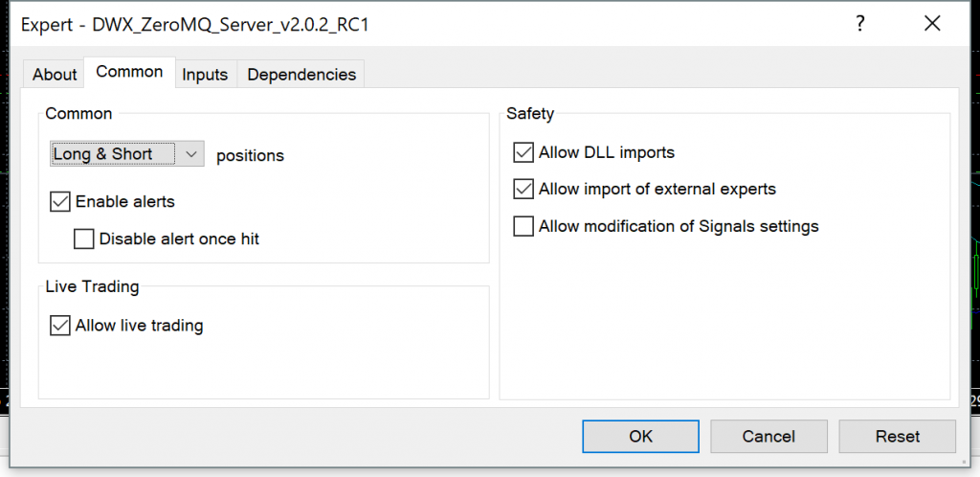Click the help question mark icon
980x477 pixels.
(x=862, y=25)
